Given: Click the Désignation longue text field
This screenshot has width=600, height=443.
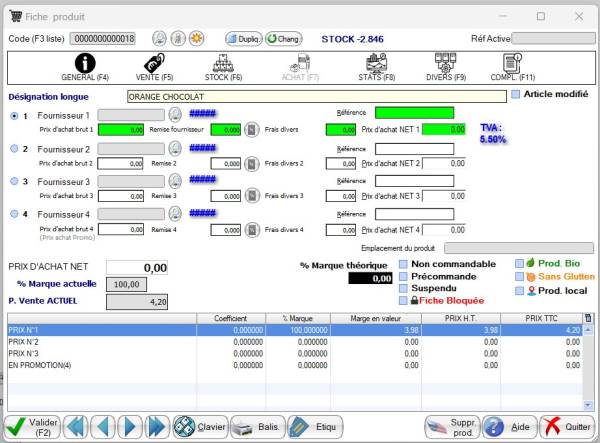Looking at the screenshot, I should pyautogui.click(x=315, y=97).
